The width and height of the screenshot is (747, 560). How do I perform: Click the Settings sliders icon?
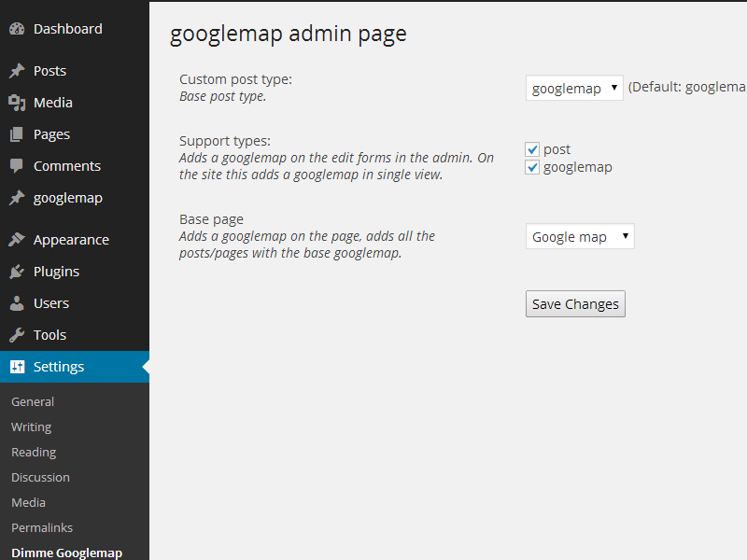(x=17, y=367)
